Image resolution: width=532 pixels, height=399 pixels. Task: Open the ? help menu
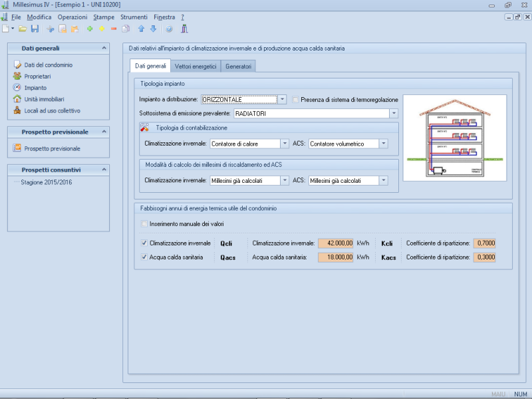click(x=182, y=17)
